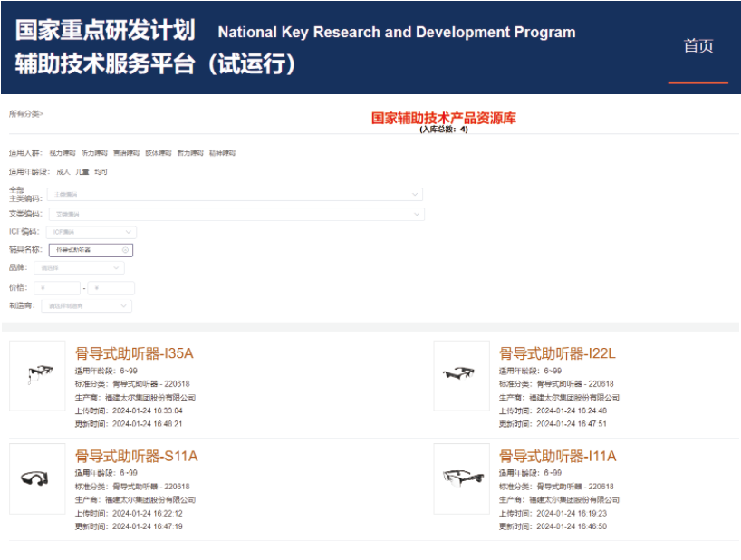The height and width of the screenshot is (560, 741).
Task: Click the I22L glasses product image
Action: point(462,375)
